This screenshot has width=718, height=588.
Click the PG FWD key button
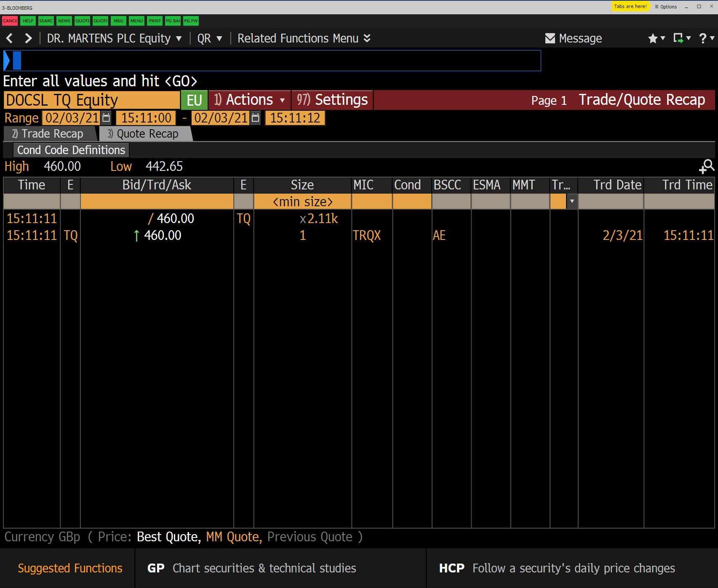(191, 21)
